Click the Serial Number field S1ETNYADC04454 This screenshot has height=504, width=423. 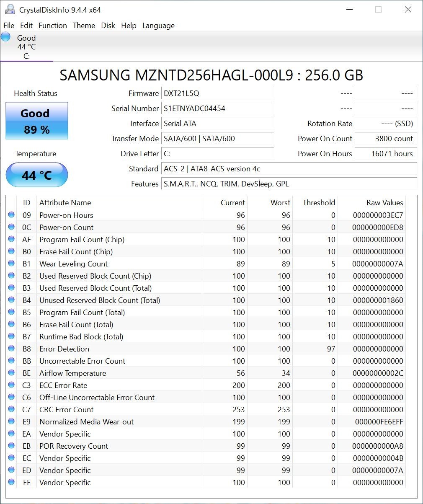[x=218, y=109]
